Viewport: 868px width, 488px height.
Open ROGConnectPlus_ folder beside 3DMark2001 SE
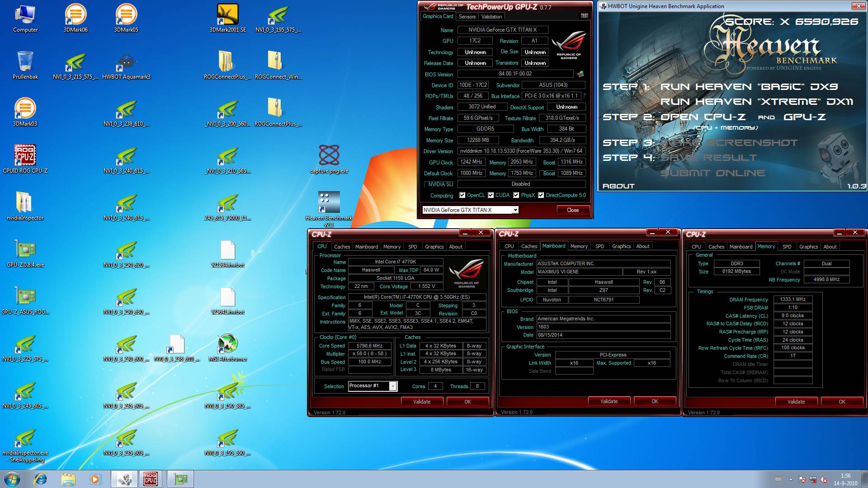click(227, 65)
